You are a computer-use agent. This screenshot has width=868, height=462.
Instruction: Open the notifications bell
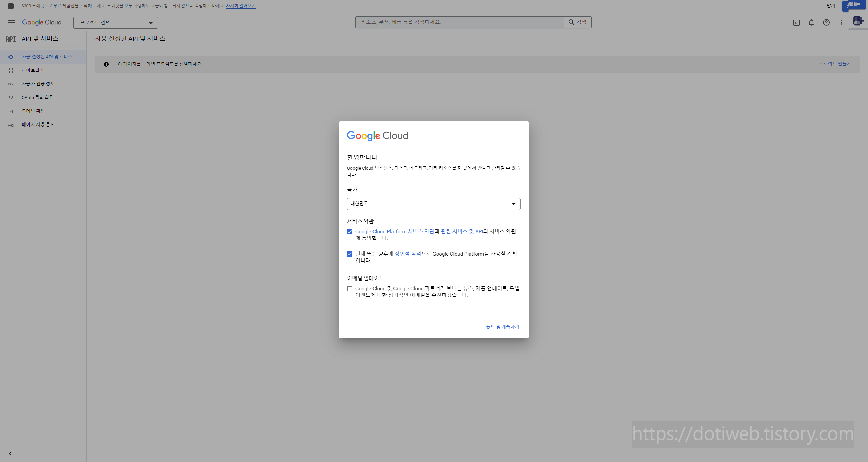pos(811,23)
